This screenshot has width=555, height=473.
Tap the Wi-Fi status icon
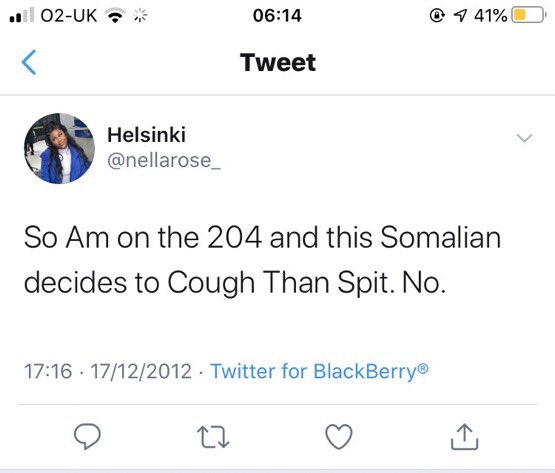[116, 16]
